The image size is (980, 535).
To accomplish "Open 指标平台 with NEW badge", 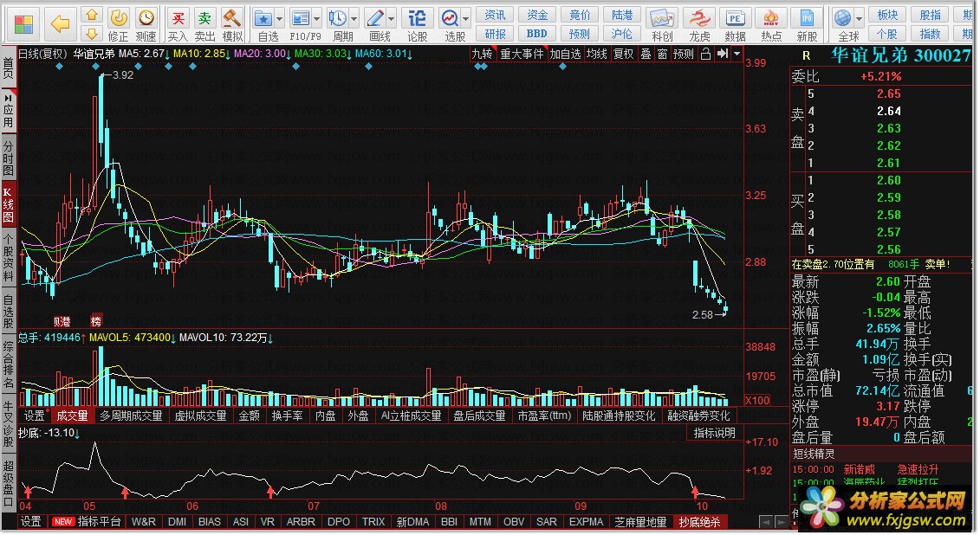I will pos(86,522).
